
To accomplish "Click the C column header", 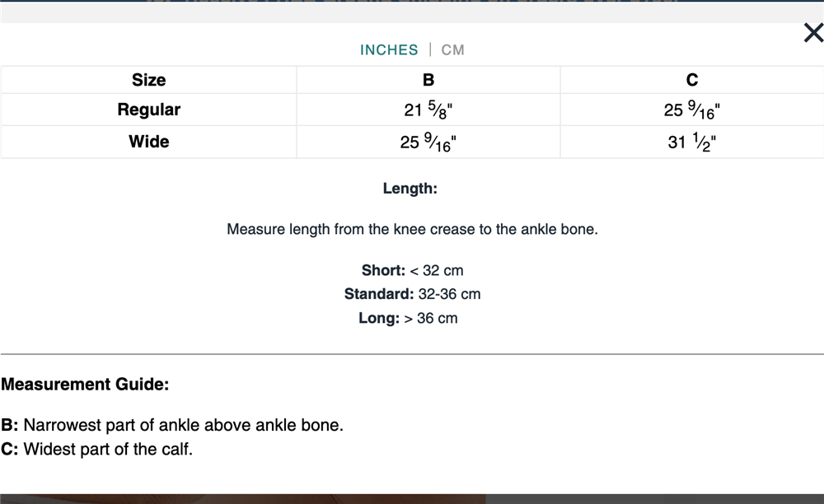I will point(692,80).
